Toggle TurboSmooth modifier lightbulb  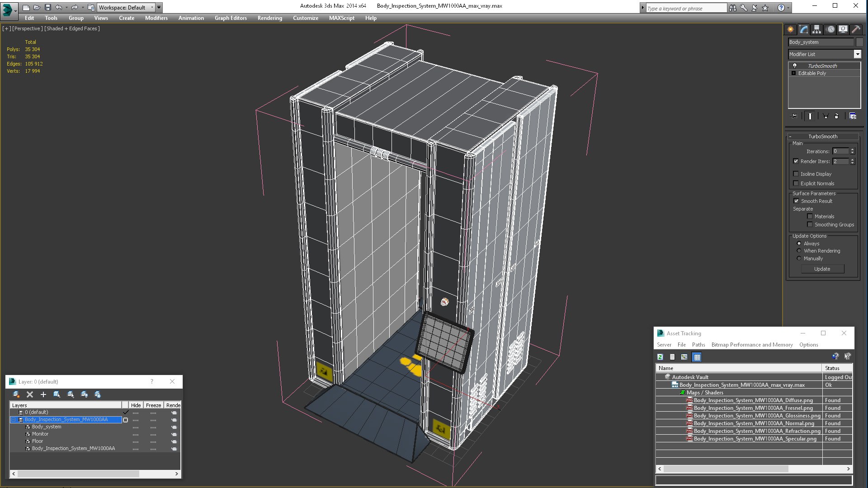click(794, 66)
